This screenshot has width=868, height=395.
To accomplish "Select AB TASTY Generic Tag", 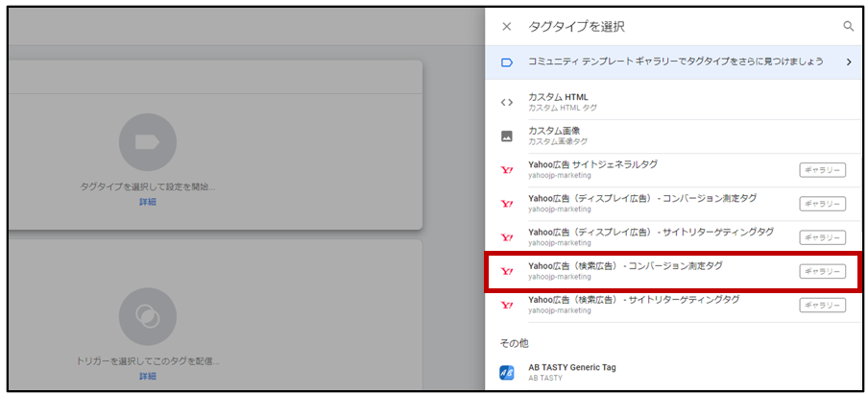I will (x=673, y=372).
